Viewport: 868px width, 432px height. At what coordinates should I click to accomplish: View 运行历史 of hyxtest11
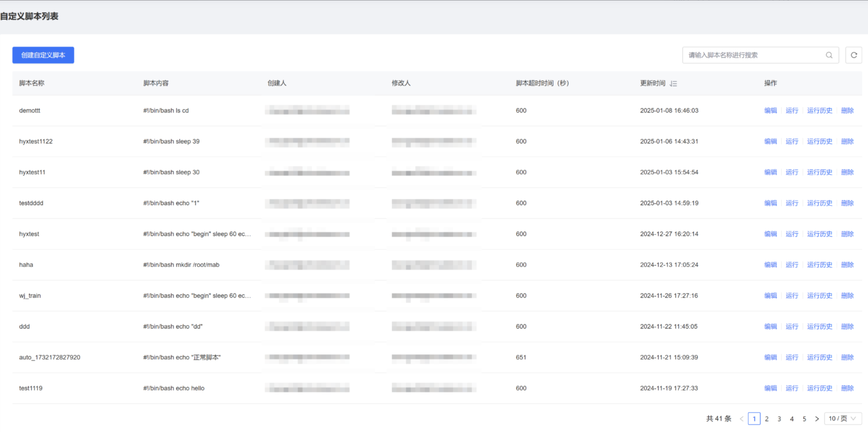pyautogui.click(x=820, y=172)
